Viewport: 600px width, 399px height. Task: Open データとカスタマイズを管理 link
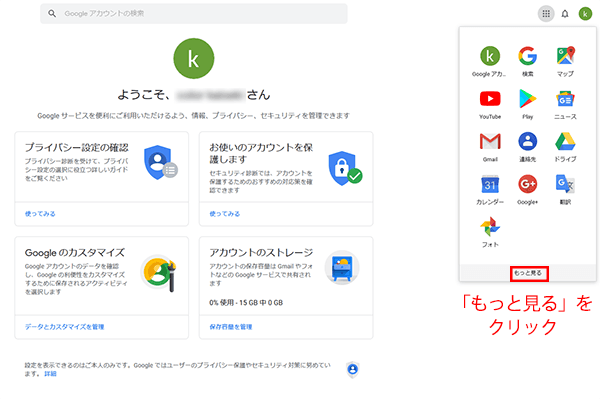pyautogui.click(x=65, y=327)
